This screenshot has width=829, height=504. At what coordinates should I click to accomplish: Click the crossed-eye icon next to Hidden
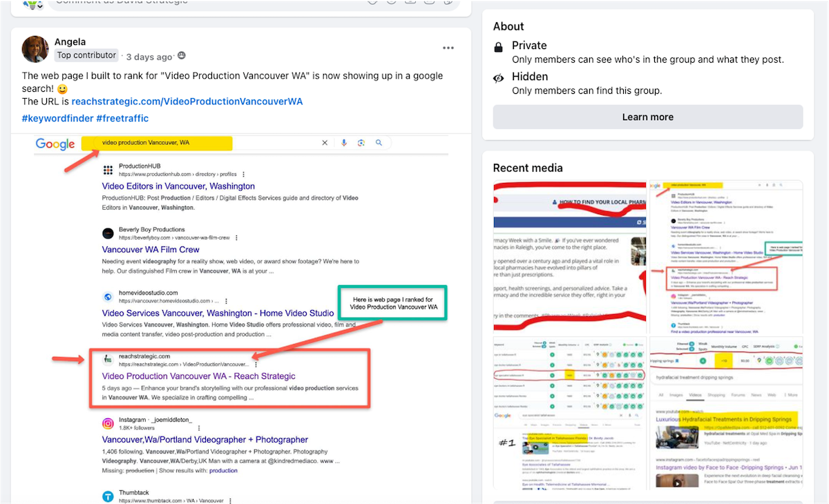coord(499,78)
